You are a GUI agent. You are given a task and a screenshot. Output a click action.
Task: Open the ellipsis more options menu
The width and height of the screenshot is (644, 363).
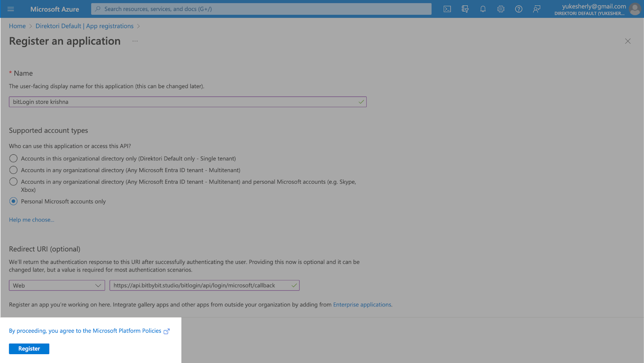point(135,41)
